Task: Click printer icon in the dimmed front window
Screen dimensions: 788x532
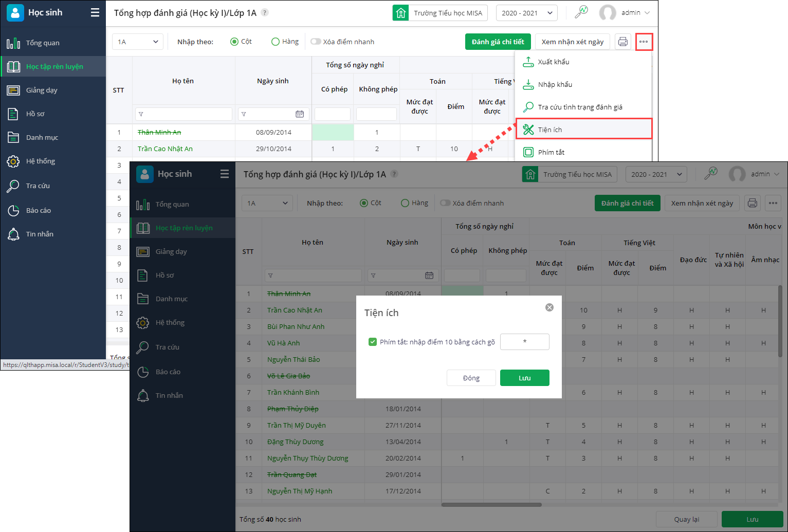Action: [x=753, y=203]
